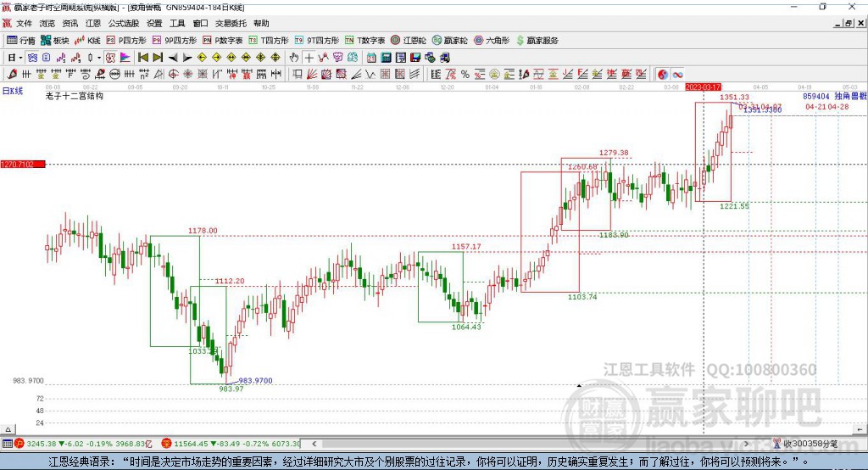Open the T四方形 tool
868x470 pixels.
[x=269, y=41]
